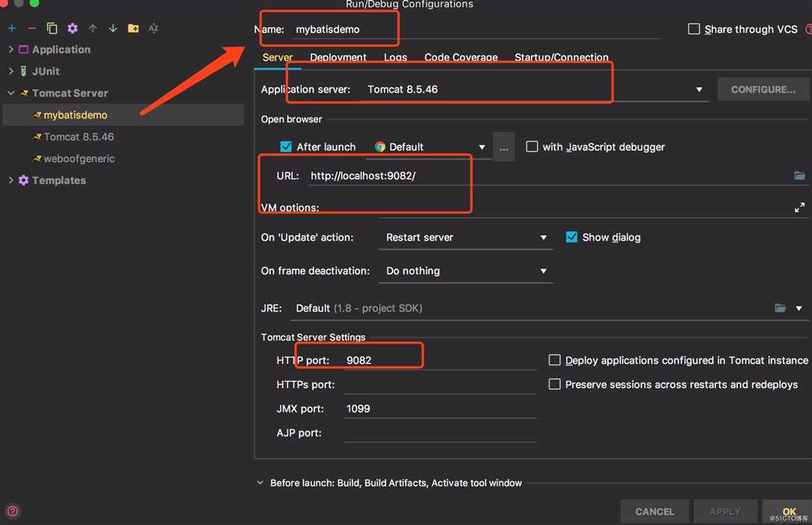The width and height of the screenshot is (812, 525).
Task: Add a new run configuration with plus icon
Action: click(12, 29)
